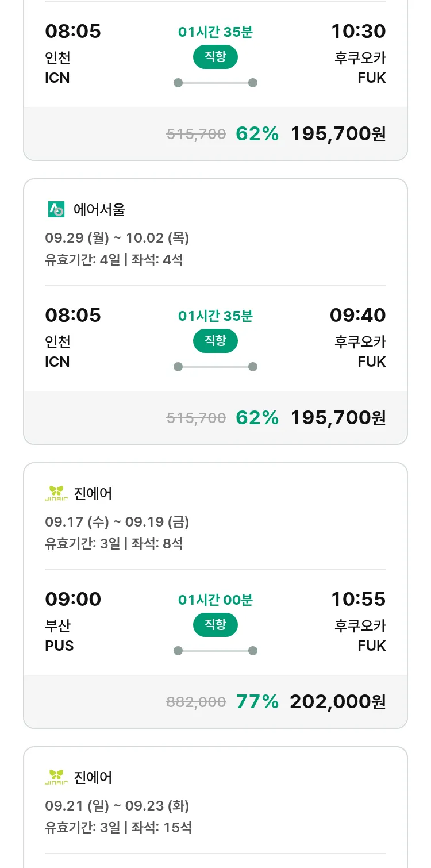
Task: Tap the 유효기간: 3일 | 좌석: 15석 info line
Action: 118,827
